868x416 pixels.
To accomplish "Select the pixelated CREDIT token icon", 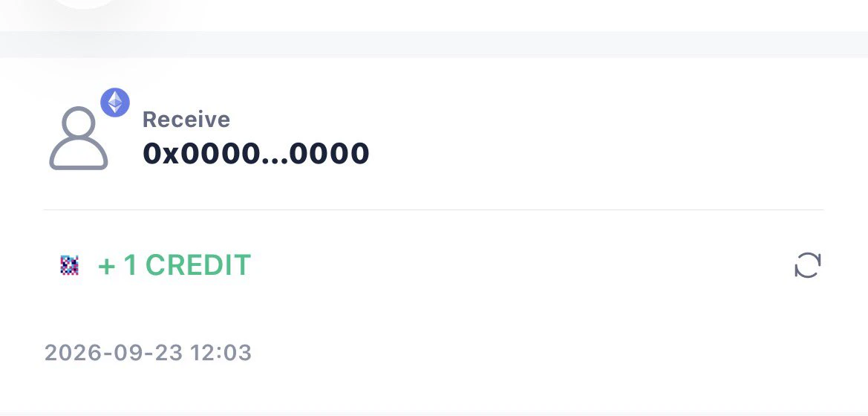I will (69, 265).
